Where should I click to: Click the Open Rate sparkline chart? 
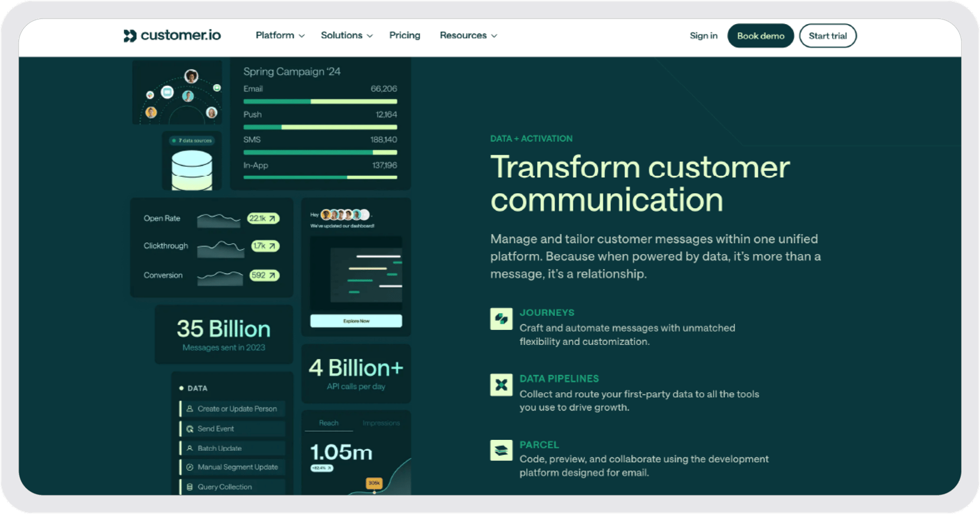[x=219, y=220]
